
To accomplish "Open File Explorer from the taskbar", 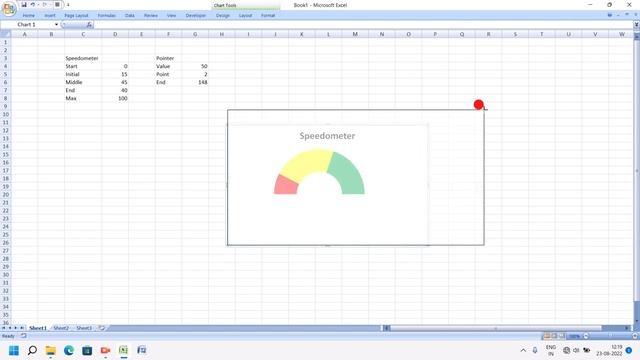I will pos(51,351).
